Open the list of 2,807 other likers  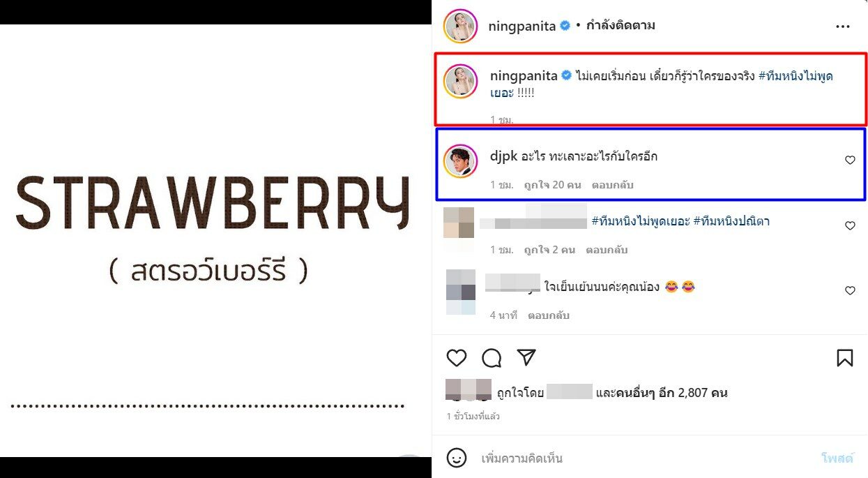tap(661, 393)
